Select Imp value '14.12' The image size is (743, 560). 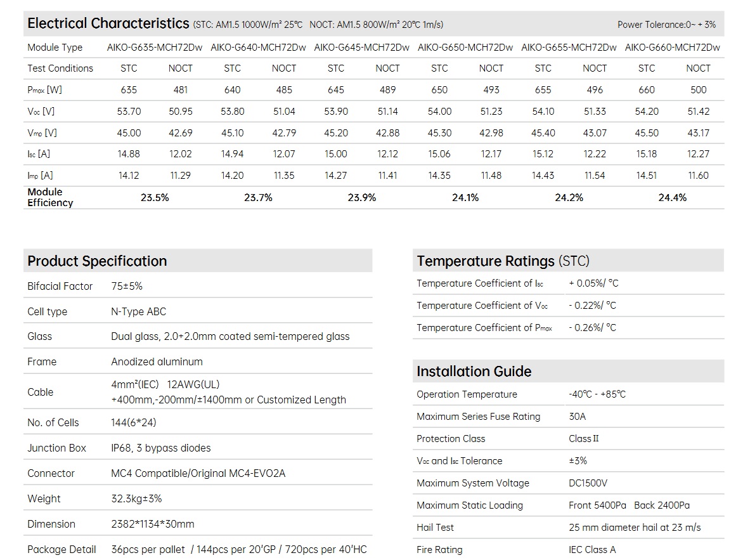129,176
